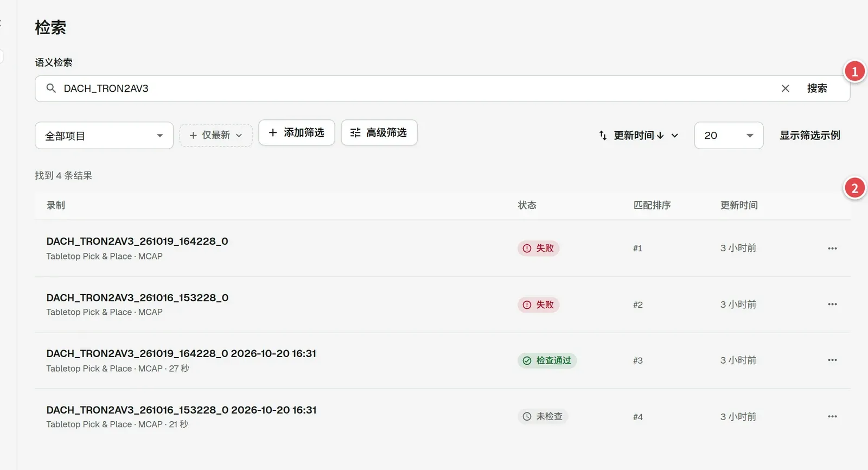The height and width of the screenshot is (470, 868).
Task: Open the 全部项目 project dropdown
Action: tap(104, 136)
